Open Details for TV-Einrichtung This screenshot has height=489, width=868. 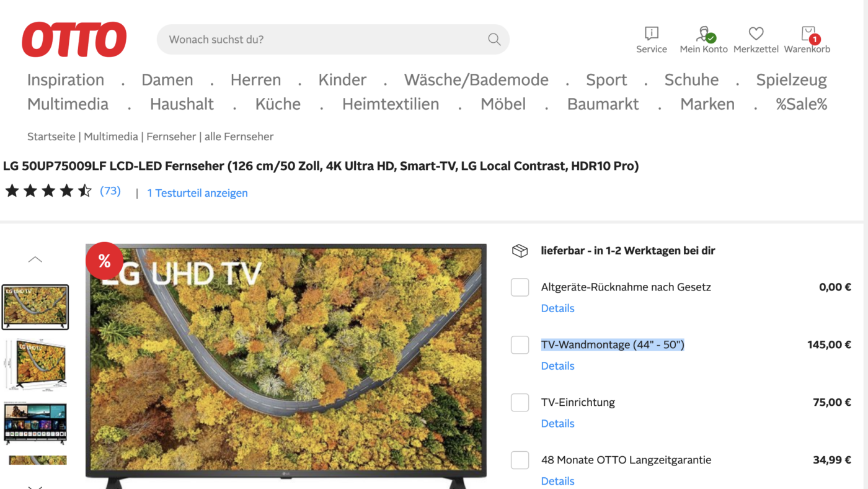[x=557, y=424]
